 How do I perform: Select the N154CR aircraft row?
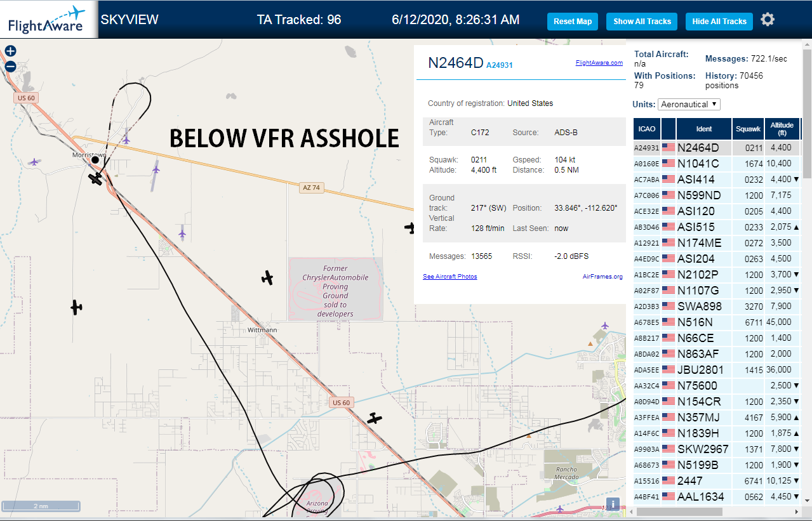[717, 402]
